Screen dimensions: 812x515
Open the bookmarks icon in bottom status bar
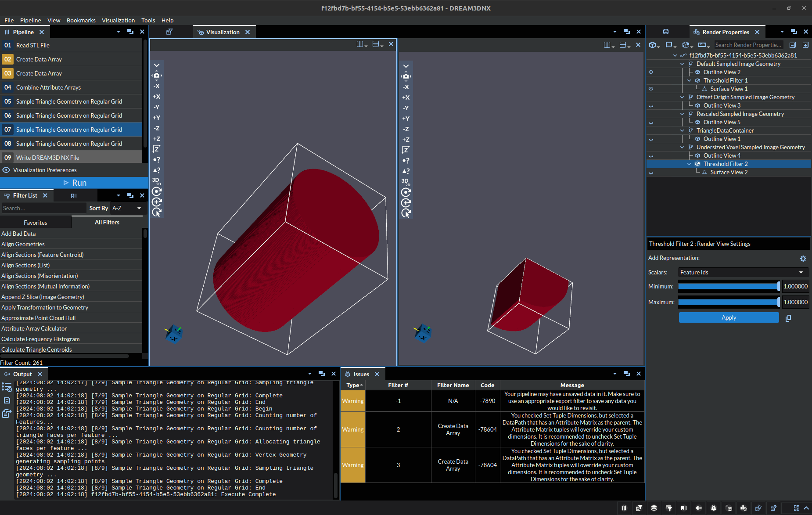coord(683,508)
